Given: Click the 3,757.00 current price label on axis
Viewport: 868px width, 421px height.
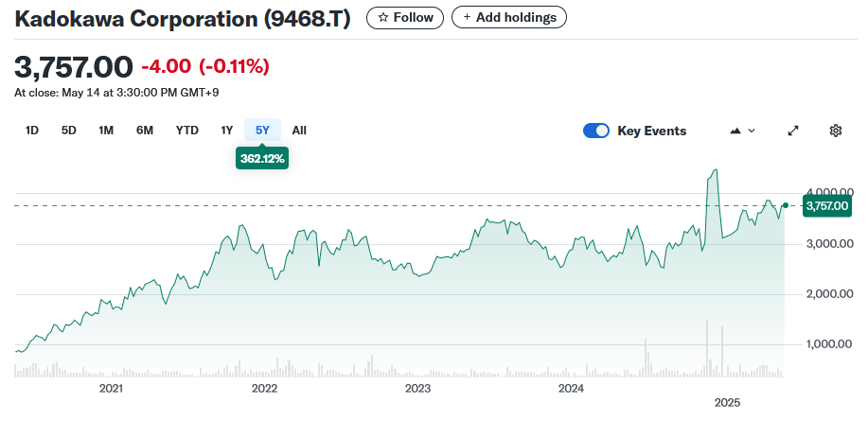Looking at the screenshot, I should [x=827, y=206].
